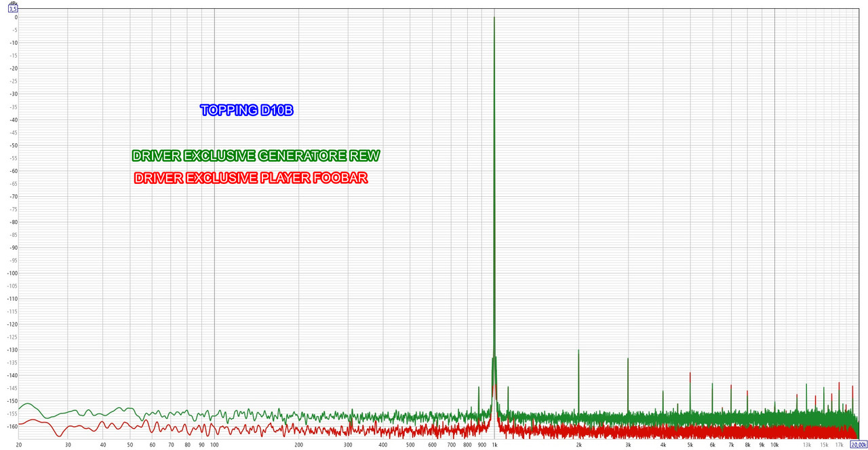Click the -160 level axis label

click(x=12, y=427)
